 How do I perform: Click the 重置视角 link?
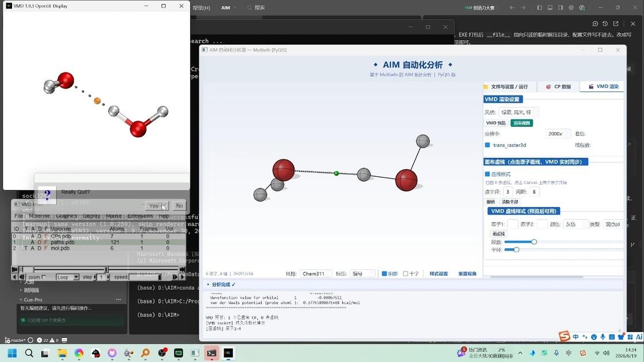(x=467, y=274)
